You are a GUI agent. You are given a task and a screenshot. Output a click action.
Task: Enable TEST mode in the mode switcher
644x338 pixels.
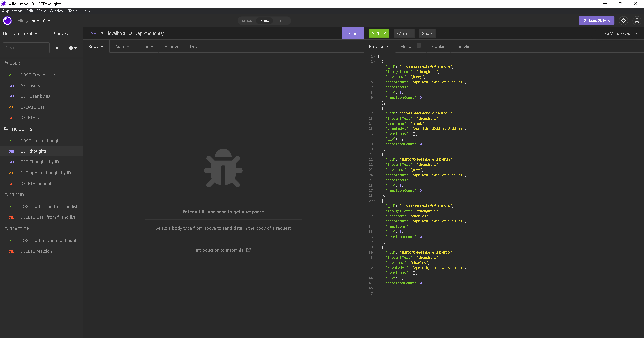(x=281, y=21)
